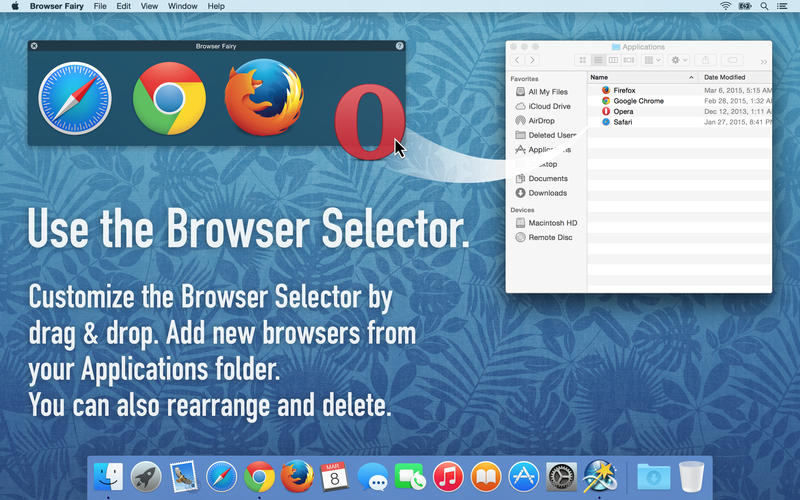Switch Finder to icon view

583,61
